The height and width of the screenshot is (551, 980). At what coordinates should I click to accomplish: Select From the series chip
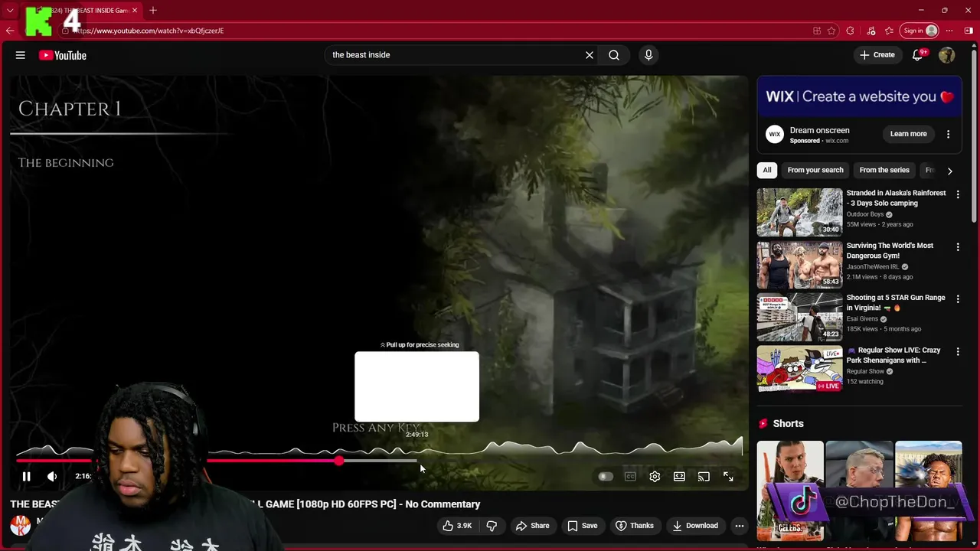tap(884, 170)
